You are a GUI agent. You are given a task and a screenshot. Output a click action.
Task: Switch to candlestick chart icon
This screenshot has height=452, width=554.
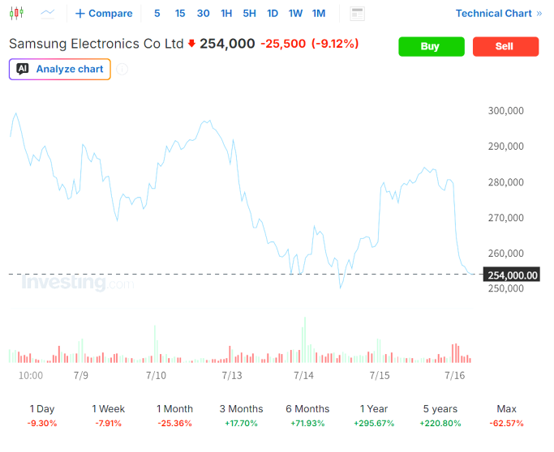(16, 13)
